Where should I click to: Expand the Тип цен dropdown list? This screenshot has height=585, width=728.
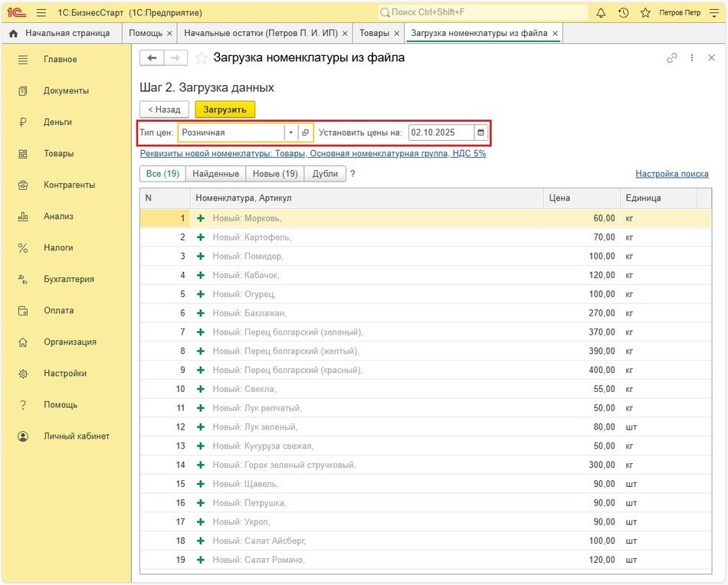click(290, 132)
